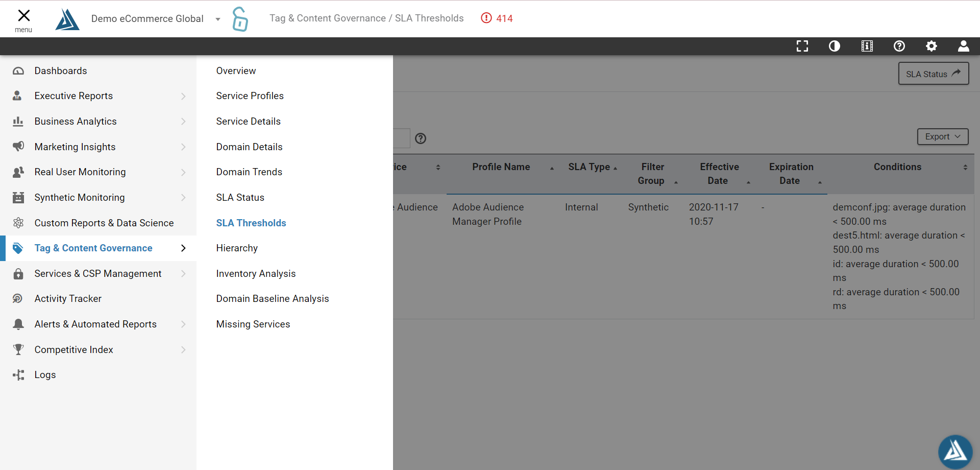Expand the Tag & Content Governance chevron

(x=183, y=248)
